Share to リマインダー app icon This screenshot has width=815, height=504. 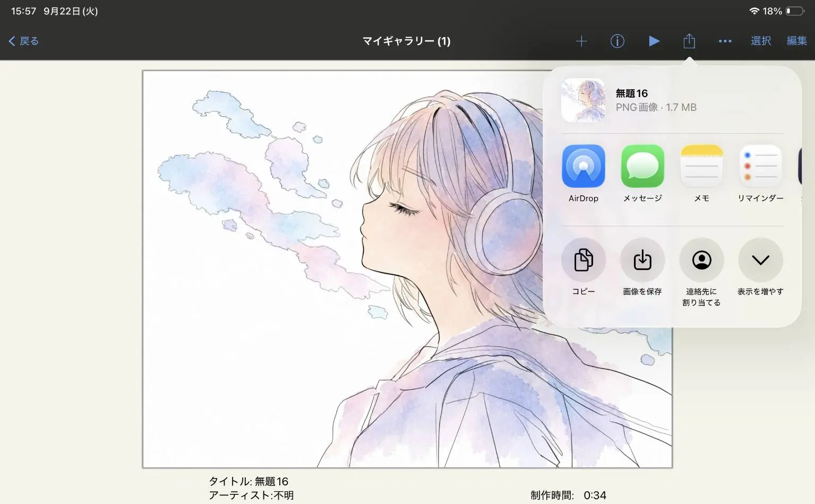[x=760, y=166]
